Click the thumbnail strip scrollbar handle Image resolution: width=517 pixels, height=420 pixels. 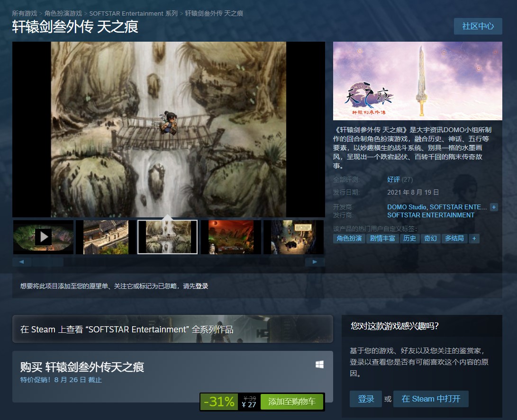point(48,262)
